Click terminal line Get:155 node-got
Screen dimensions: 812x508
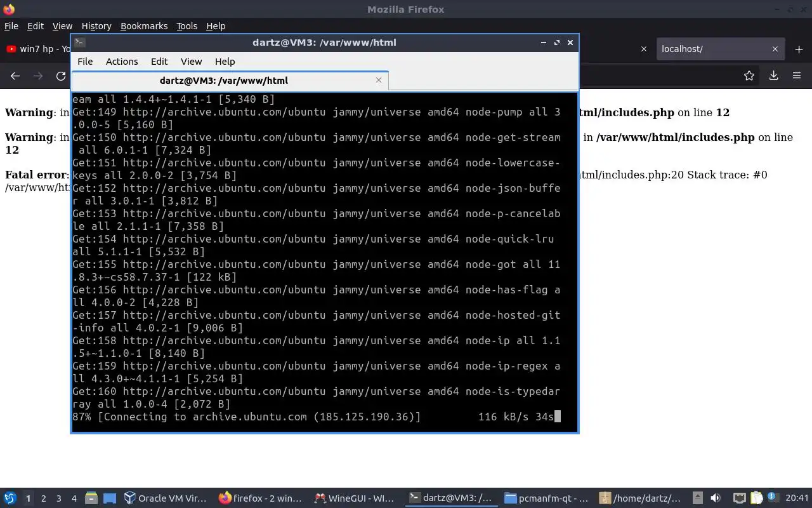pos(316,271)
